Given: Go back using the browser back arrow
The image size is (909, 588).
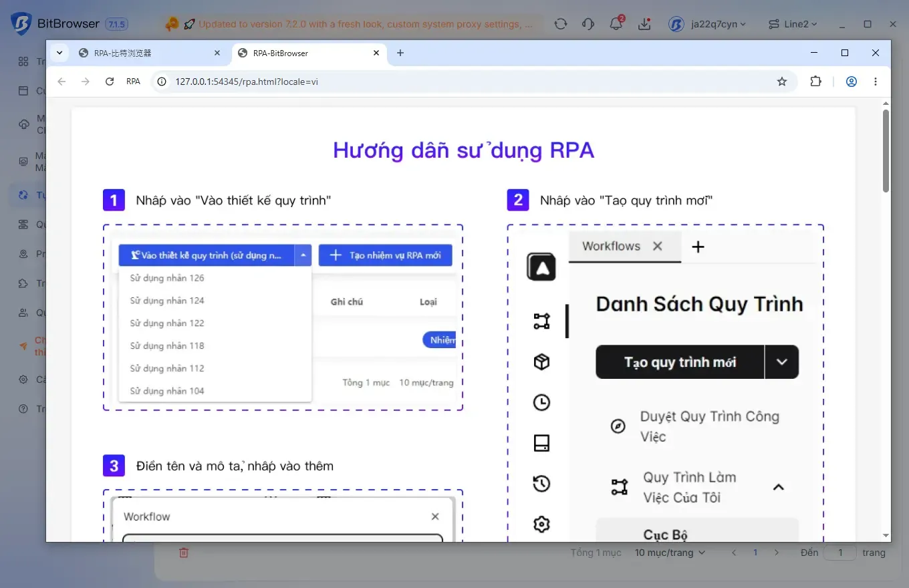Looking at the screenshot, I should coord(61,82).
